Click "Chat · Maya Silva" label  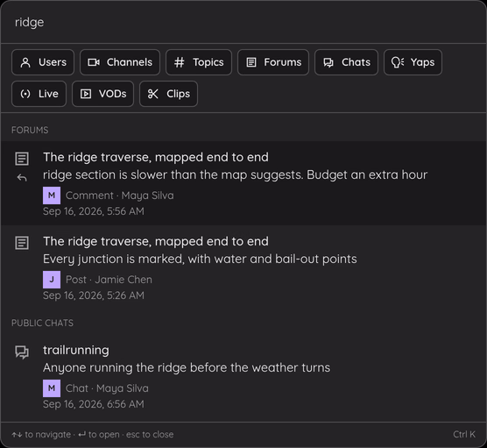coord(107,388)
